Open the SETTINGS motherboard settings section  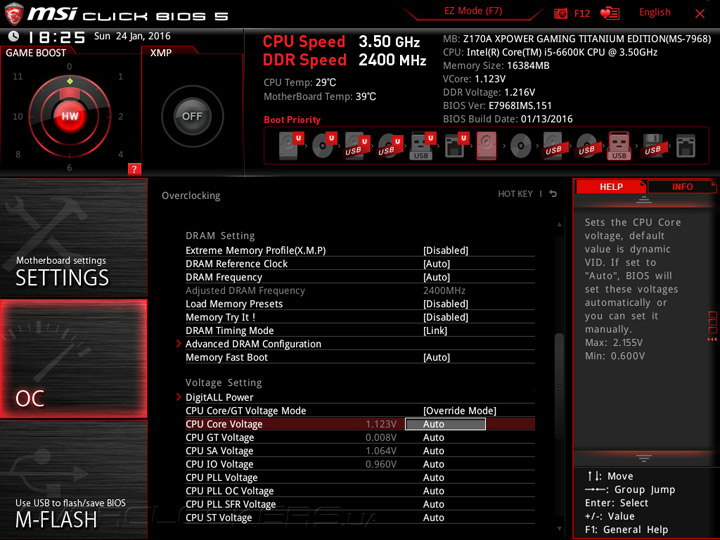click(73, 238)
